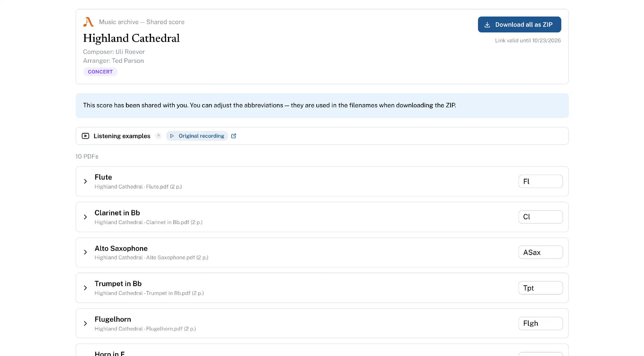The width and height of the screenshot is (644, 356).
Task: Click the Clarinet in Bb part title
Action: coord(117,213)
